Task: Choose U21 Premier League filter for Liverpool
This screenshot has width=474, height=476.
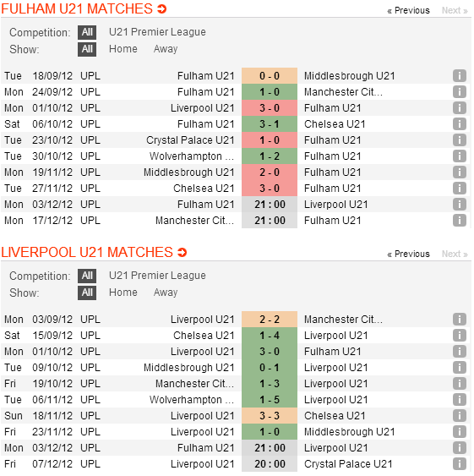Action: click(x=157, y=276)
